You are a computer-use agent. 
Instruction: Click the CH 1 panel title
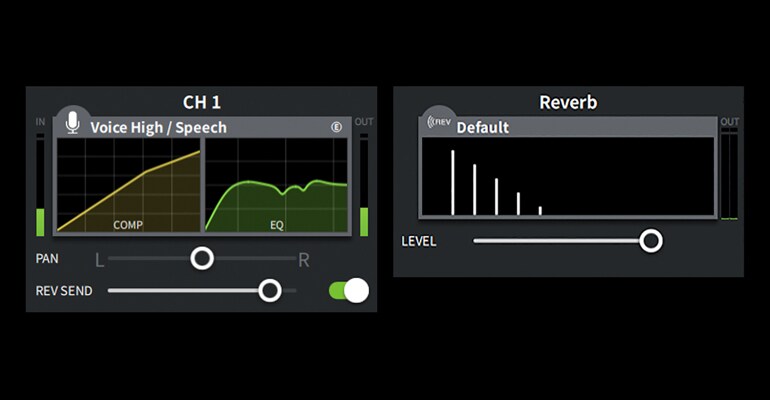203,102
